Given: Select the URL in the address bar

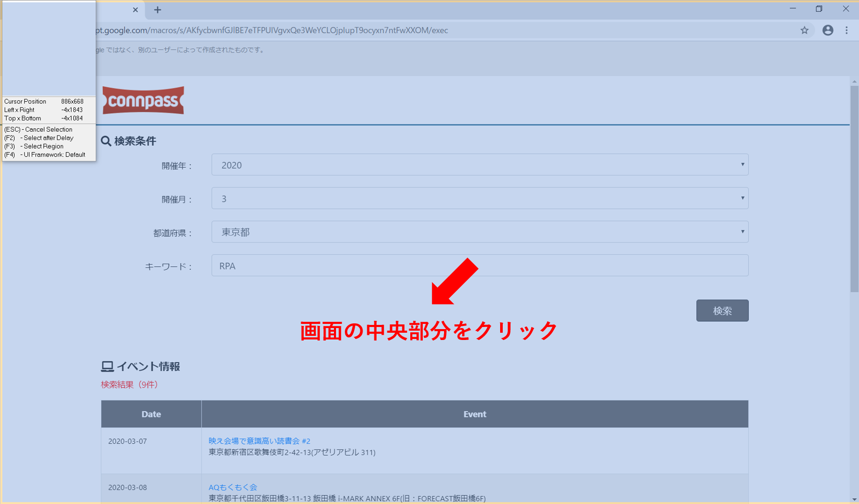Looking at the screenshot, I should click(312, 30).
